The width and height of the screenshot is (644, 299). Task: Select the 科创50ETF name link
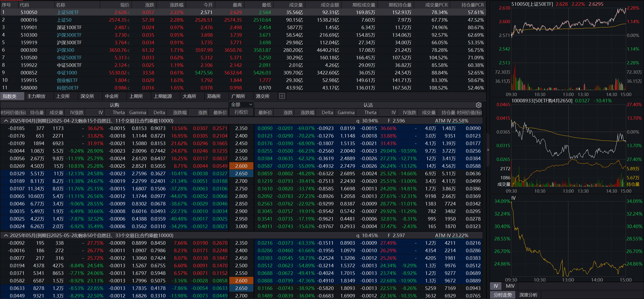(68, 88)
